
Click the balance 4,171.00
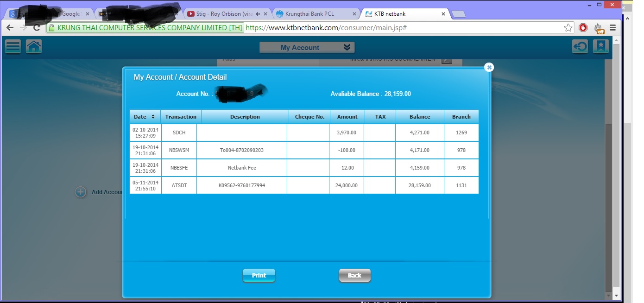pyautogui.click(x=420, y=150)
